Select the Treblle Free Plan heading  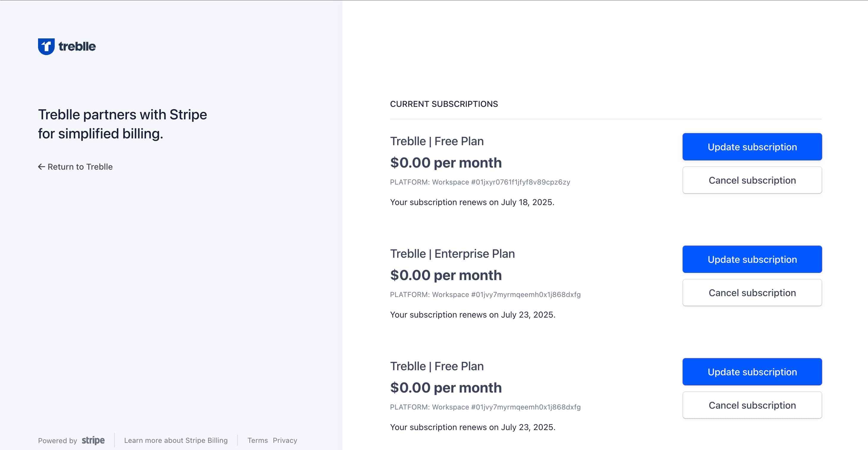[x=437, y=141]
